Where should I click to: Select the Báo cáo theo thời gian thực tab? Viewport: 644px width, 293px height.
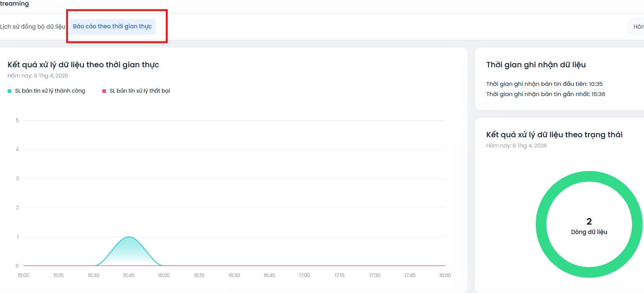tap(112, 26)
